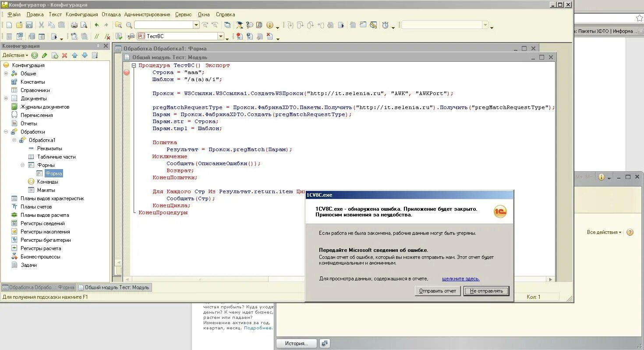
Task: Click the История... button
Action: 297,343
